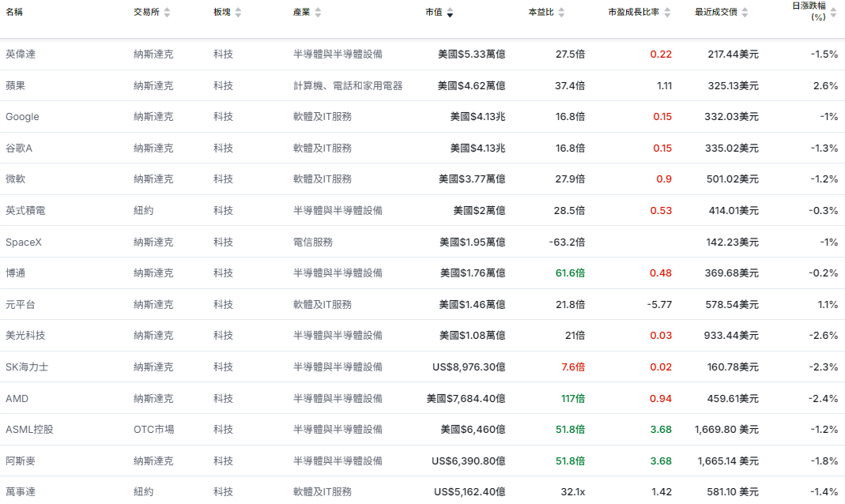Screen dimensions: 845x504
Task: Open the 谷歌A stock name
Action: pyautogui.click(x=19, y=148)
